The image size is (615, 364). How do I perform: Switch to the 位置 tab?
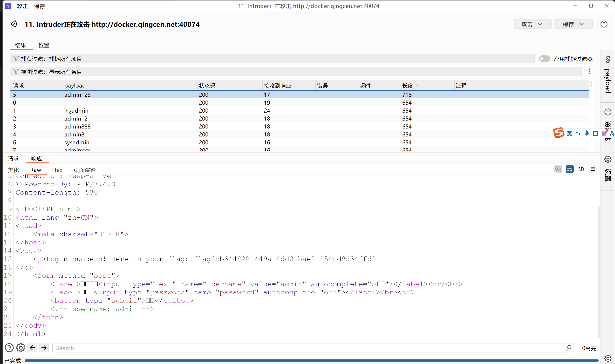click(44, 45)
